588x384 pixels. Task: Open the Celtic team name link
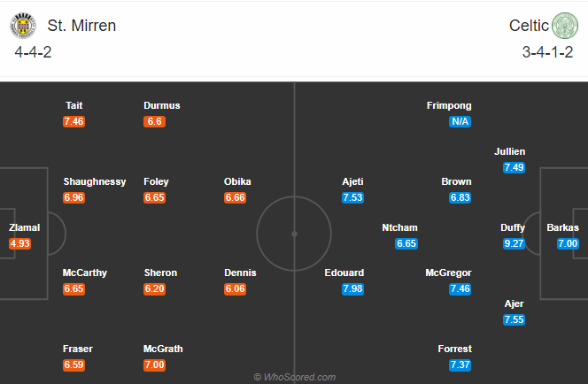tap(529, 26)
